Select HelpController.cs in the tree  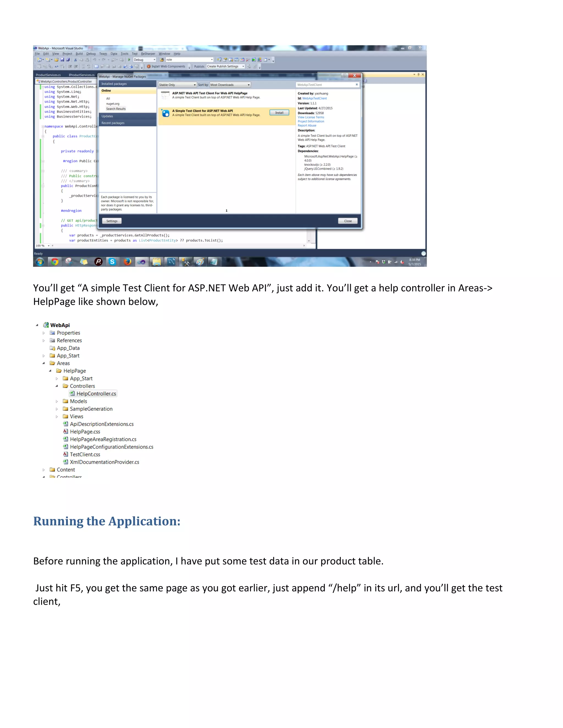click(93, 394)
